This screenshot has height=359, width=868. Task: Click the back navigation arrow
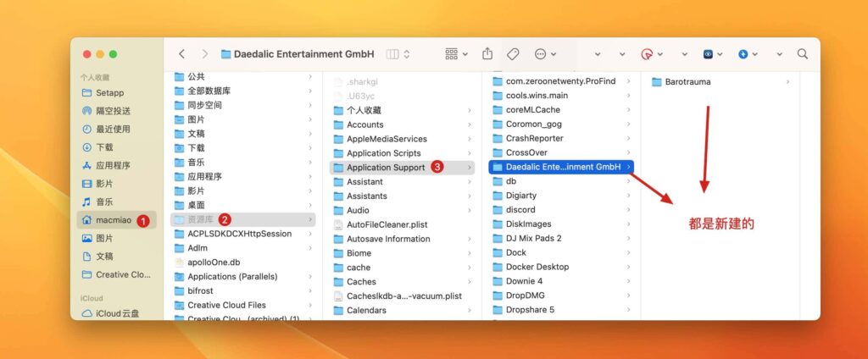coord(181,53)
